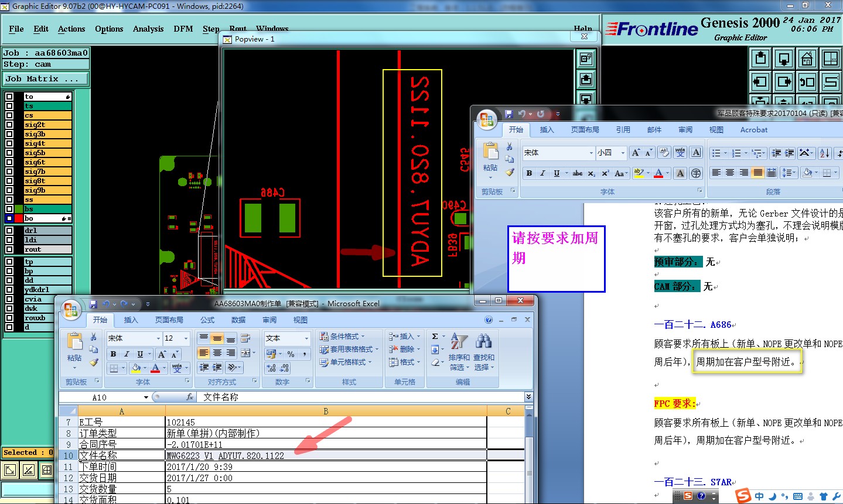
Task: Switch to Word Acrobat tab
Action: (x=754, y=130)
